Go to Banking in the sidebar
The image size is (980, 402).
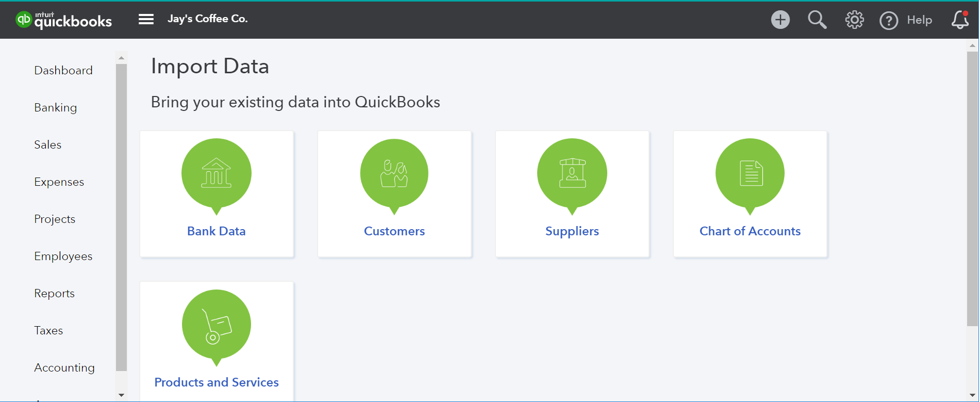point(56,107)
